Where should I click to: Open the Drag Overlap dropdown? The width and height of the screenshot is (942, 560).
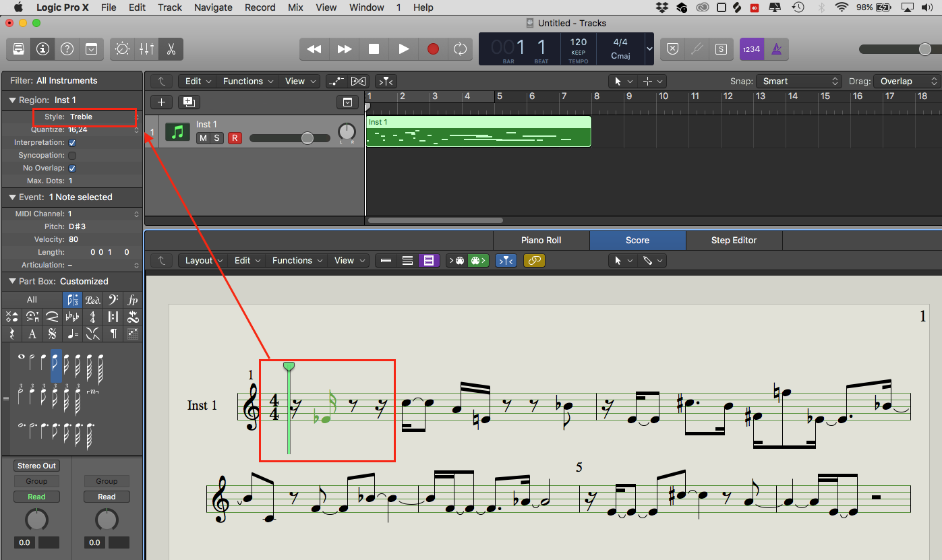[x=905, y=81]
